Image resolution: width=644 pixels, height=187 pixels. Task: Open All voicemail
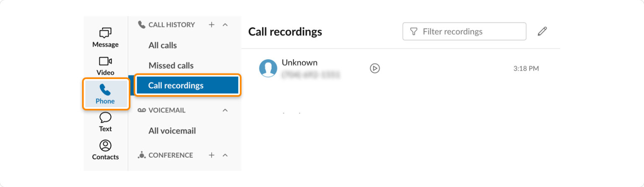(x=172, y=131)
